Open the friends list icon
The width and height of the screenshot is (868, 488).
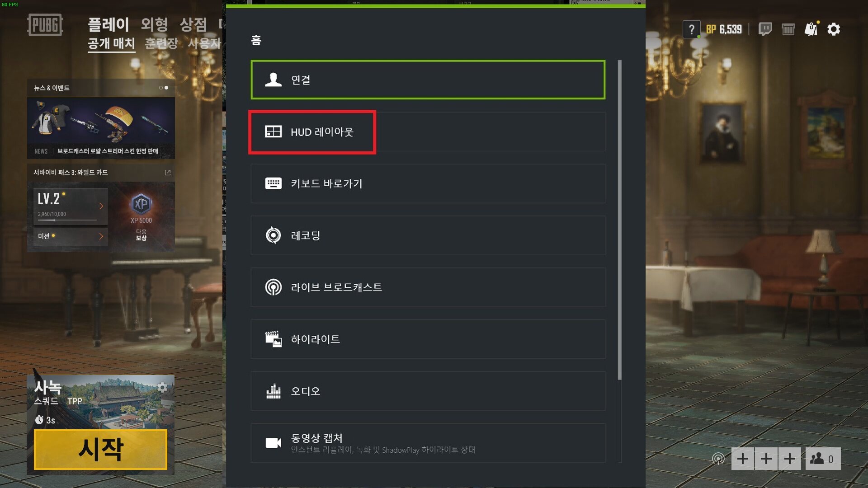pos(823,459)
